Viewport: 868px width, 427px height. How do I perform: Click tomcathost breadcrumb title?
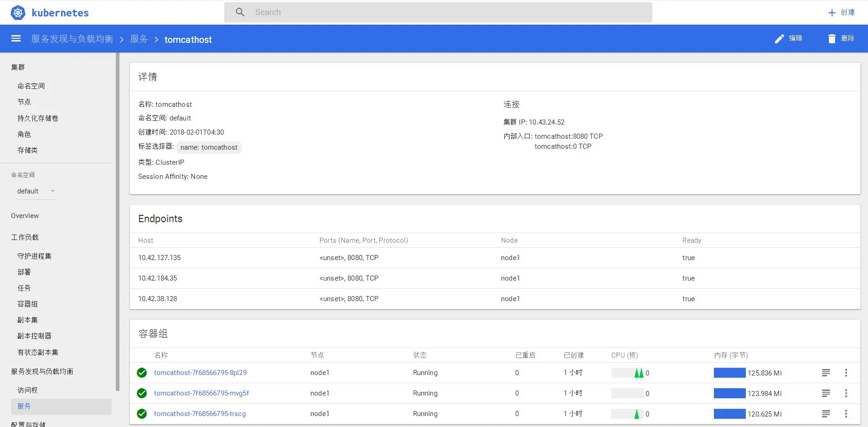[188, 40]
